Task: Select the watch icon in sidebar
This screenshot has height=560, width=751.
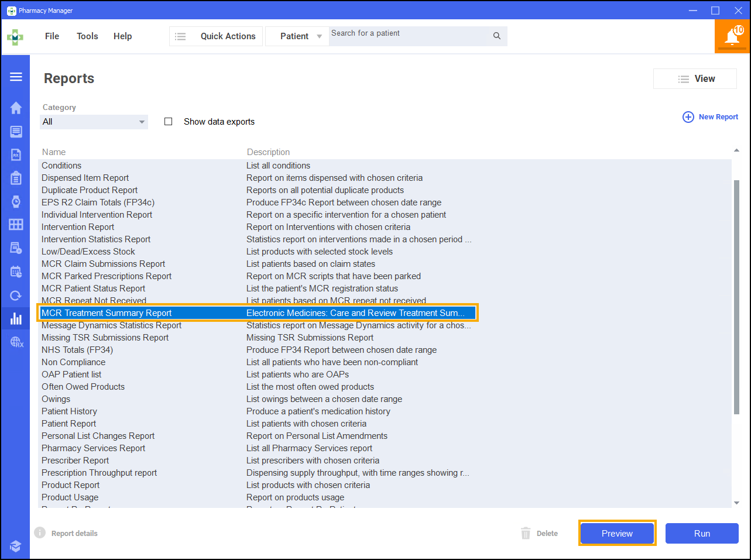Action: tap(16, 201)
